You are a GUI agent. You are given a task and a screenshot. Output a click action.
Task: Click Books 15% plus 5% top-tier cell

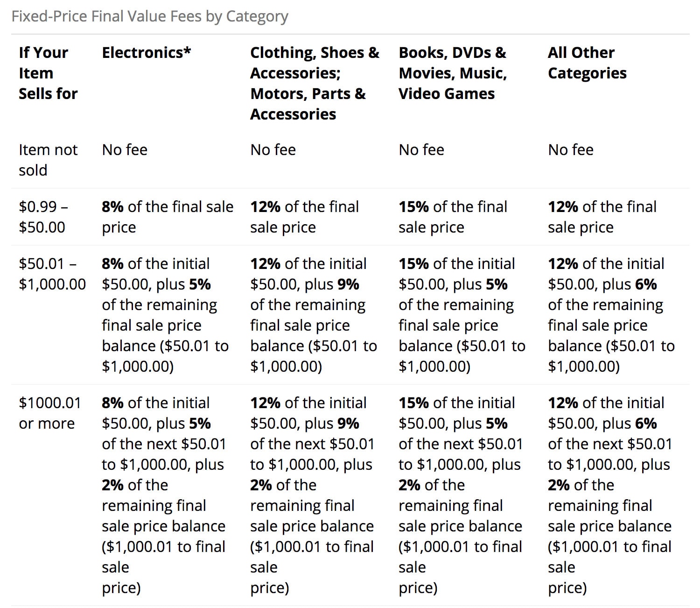[461, 495]
